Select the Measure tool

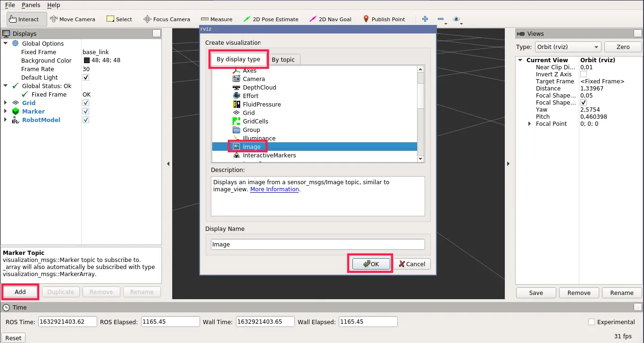[217, 19]
